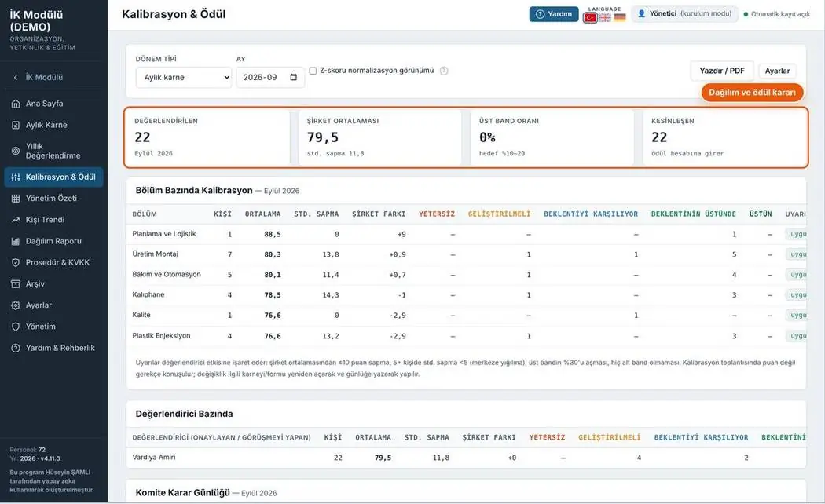825x504 pixels.
Task: Click the Şirket Ortalaması summary card
Action: point(379,137)
